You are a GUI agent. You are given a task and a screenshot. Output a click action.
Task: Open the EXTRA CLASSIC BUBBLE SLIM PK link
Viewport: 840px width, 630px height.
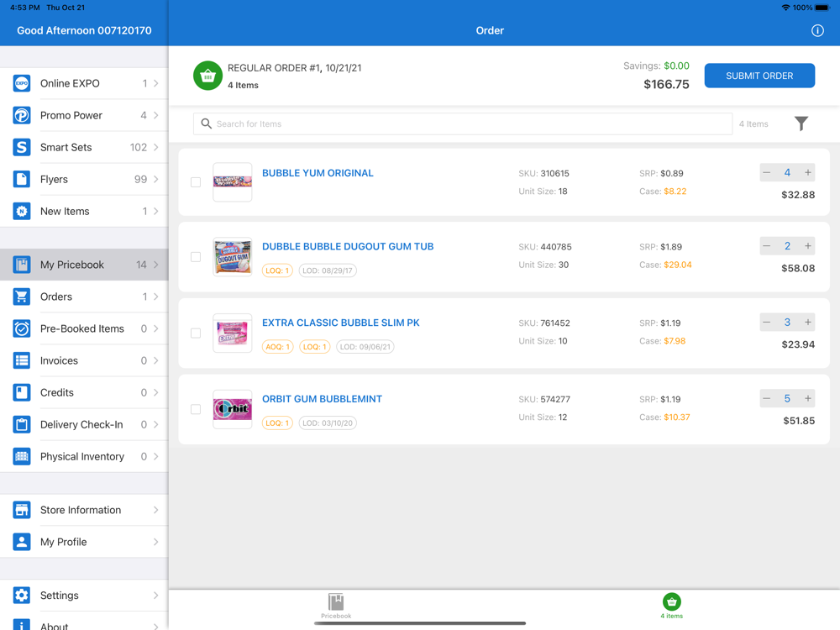[341, 323]
